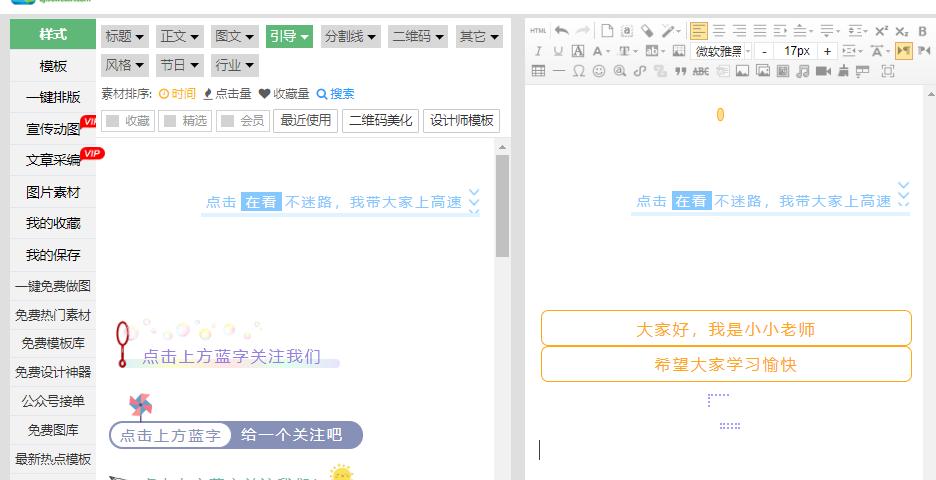Align text left in the editor

pyautogui.click(x=698, y=30)
